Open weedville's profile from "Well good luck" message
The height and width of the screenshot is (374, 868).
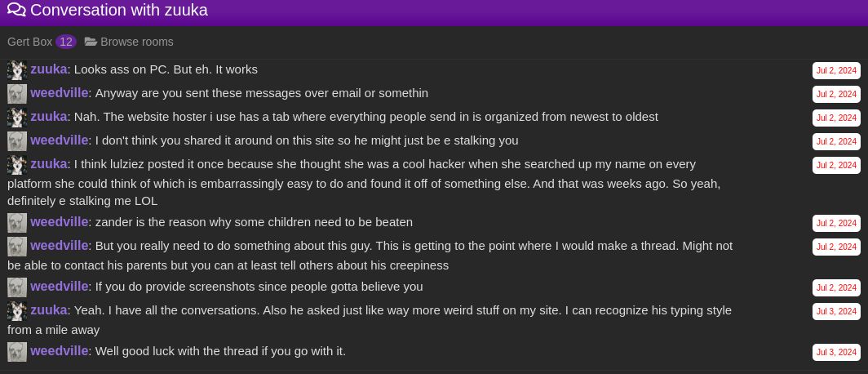(59, 351)
